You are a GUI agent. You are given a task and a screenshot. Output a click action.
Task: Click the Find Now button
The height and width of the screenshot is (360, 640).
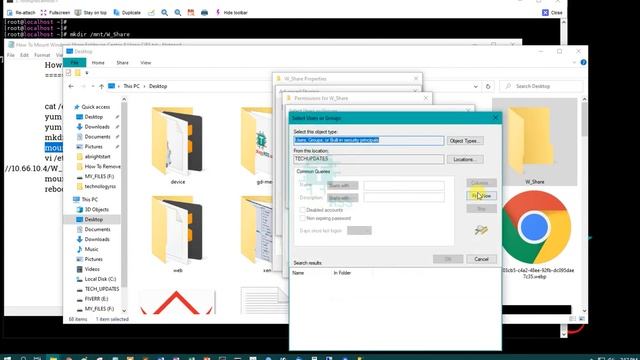tap(482, 196)
